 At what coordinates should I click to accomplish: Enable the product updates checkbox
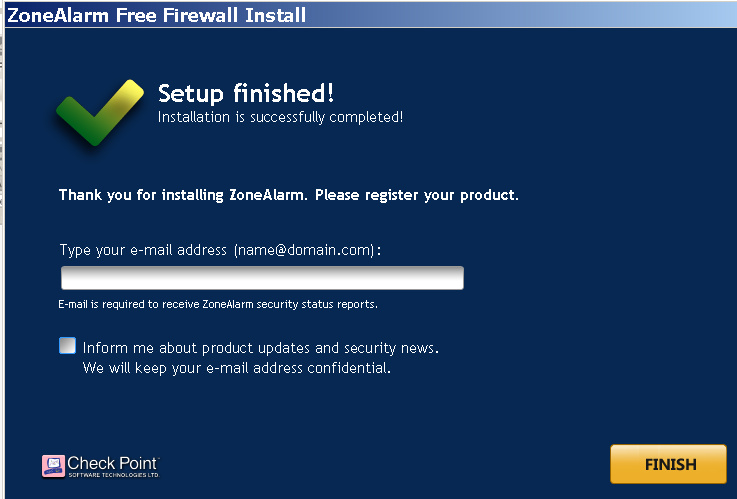(67, 345)
